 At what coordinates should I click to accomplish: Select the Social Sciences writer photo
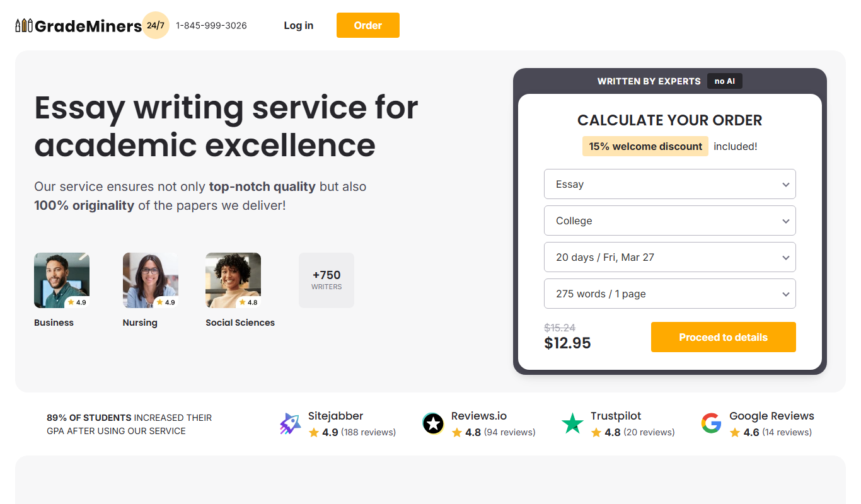coord(233,280)
